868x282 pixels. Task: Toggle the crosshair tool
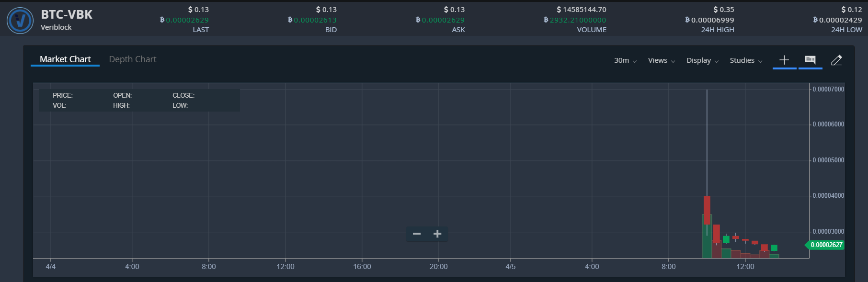(x=784, y=60)
